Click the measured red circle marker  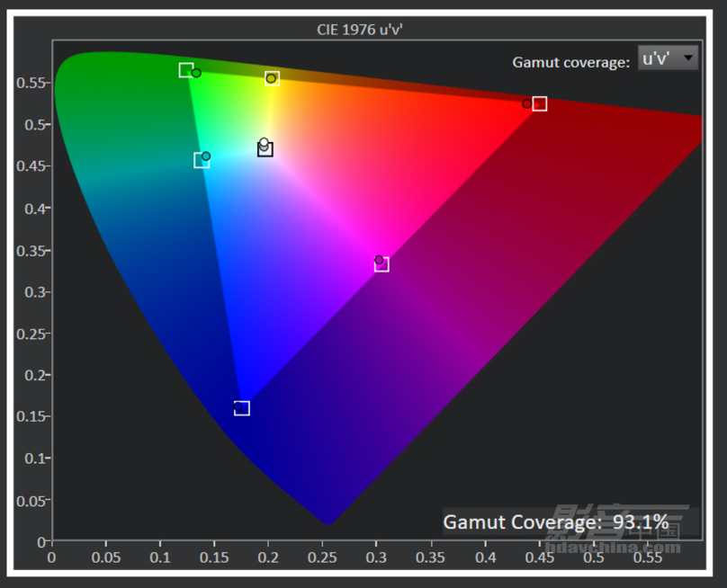coord(526,103)
